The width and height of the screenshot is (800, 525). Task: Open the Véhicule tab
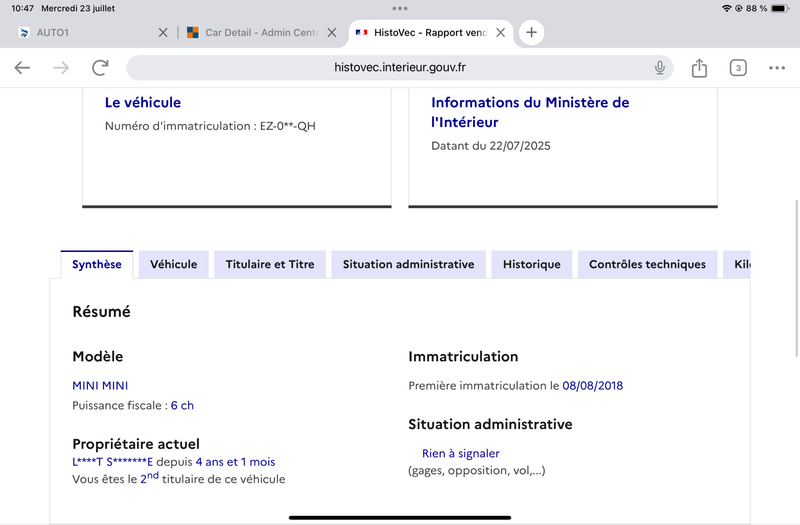click(174, 265)
